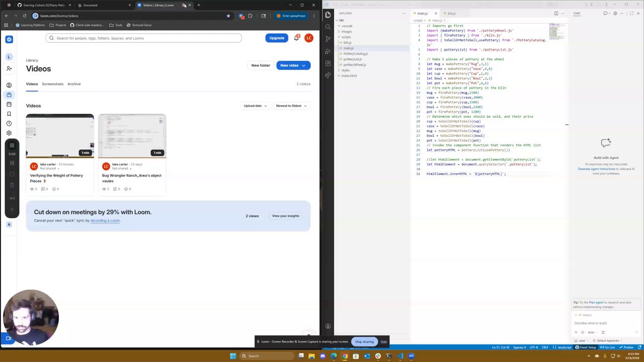Click 'Ln 31, Col 42' in status bar

point(501,347)
